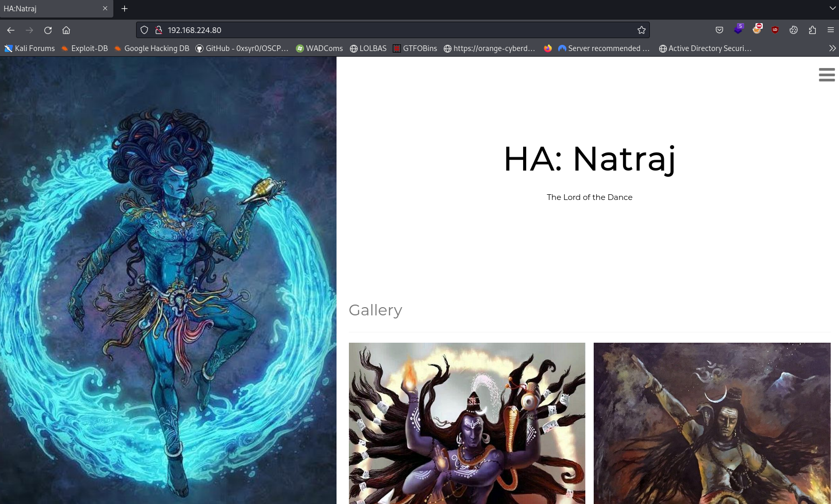Focus the address bar showing 192.168.224.80

[x=393, y=30]
